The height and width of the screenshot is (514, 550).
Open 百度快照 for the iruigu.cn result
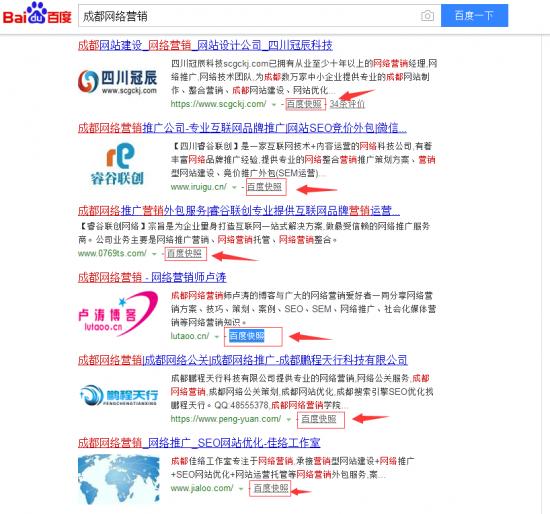[x=264, y=187]
